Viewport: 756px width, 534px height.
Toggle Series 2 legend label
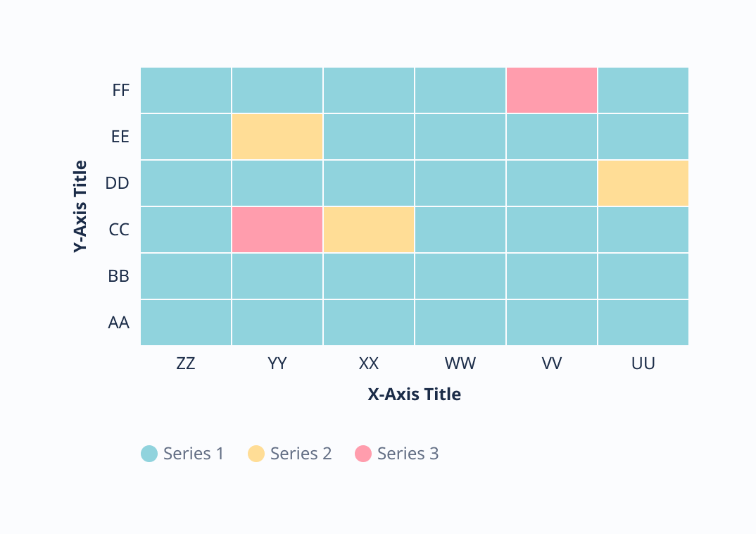301,454
